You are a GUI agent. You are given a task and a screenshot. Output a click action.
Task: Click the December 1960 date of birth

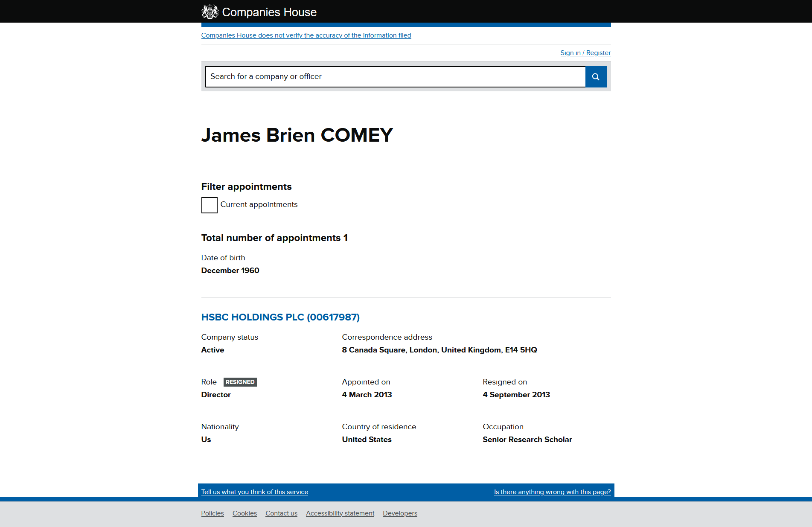[230, 271]
